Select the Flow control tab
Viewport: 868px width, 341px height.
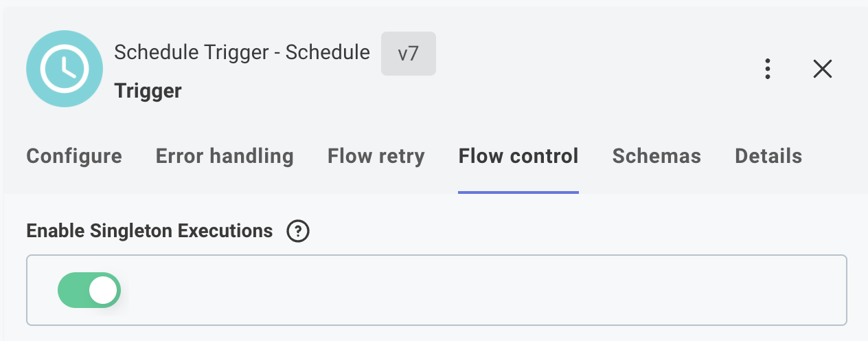pos(518,156)
